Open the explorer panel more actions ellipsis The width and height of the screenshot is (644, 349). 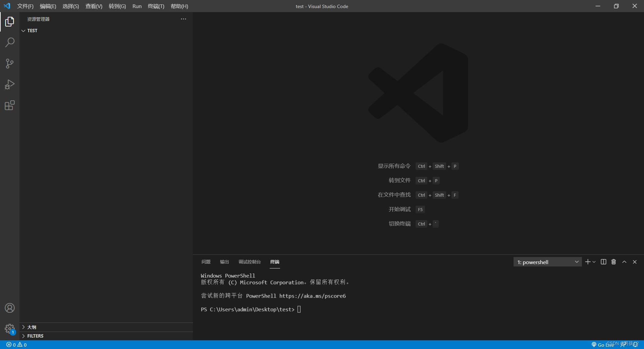click(183, 19)
